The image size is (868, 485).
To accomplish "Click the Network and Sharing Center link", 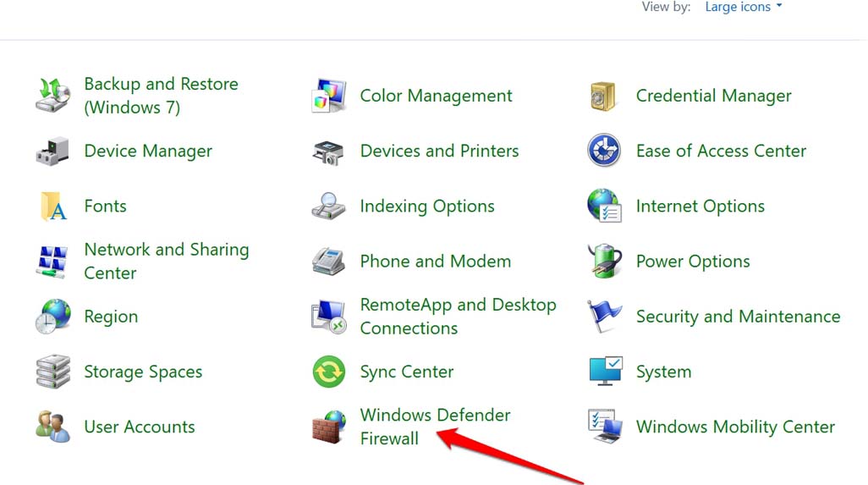I will click(166, 262).
